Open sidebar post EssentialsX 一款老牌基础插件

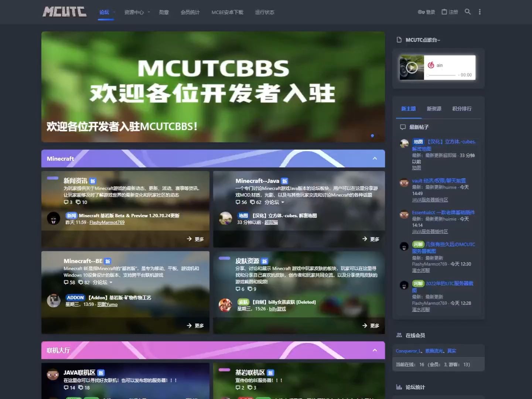click(x=443, y=212)
